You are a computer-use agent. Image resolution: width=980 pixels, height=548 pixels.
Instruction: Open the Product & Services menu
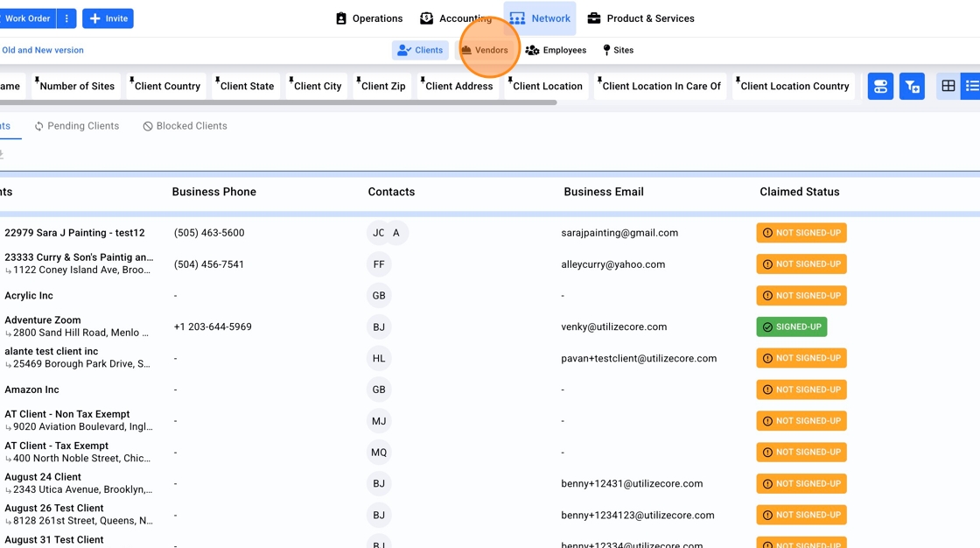click(640, 18)
